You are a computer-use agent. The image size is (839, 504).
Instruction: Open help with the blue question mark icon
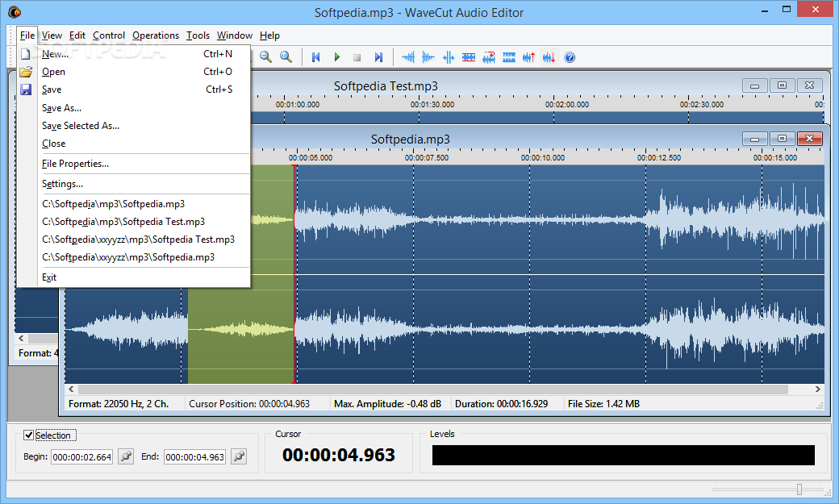tap(570, 57)
